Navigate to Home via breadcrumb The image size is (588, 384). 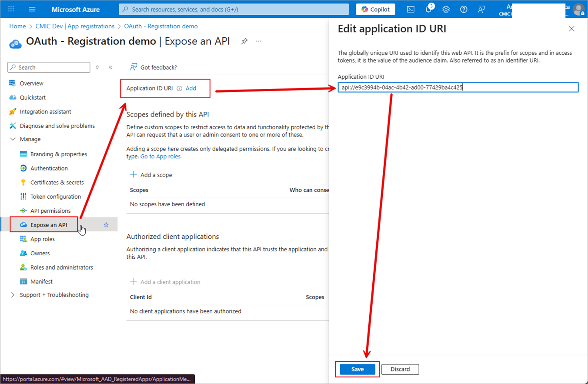[x=17, y=26]
